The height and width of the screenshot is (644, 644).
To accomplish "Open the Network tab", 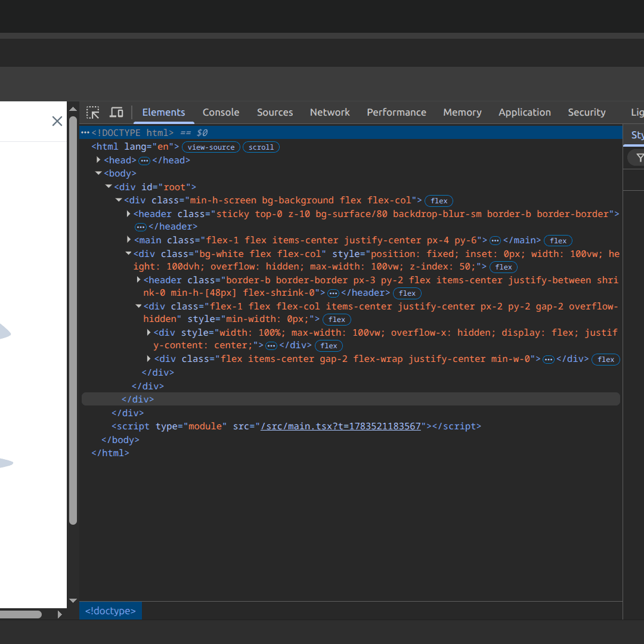I will tap(330, 113).
